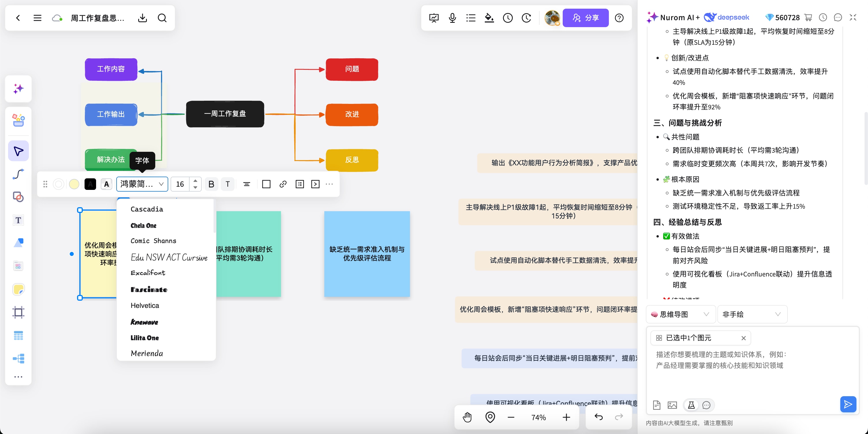The height and width of the screenshot is (434, 868).
Task: Open version history icon
Action: tap(526, 18)
